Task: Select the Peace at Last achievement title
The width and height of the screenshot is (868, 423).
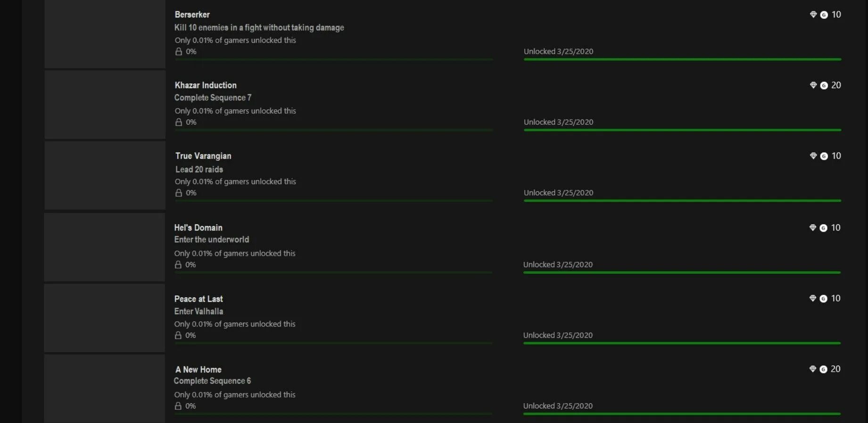Action: (198, 299)
